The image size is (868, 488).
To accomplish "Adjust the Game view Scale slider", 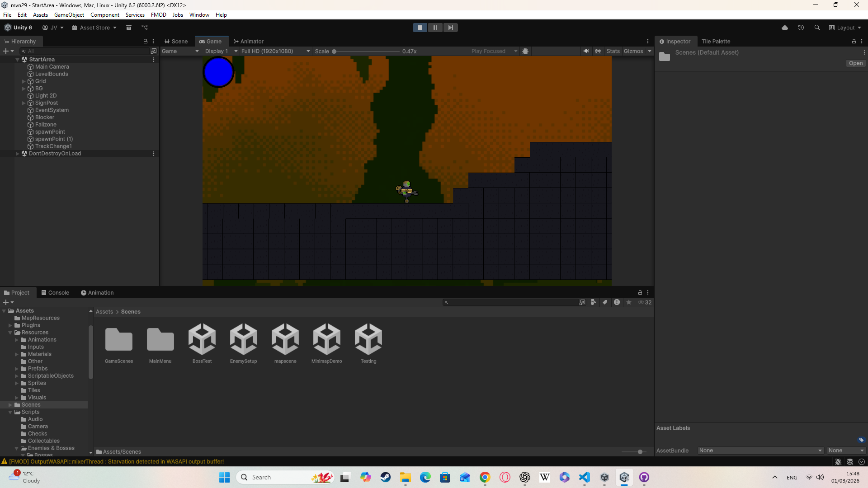I will pos(334,52).
